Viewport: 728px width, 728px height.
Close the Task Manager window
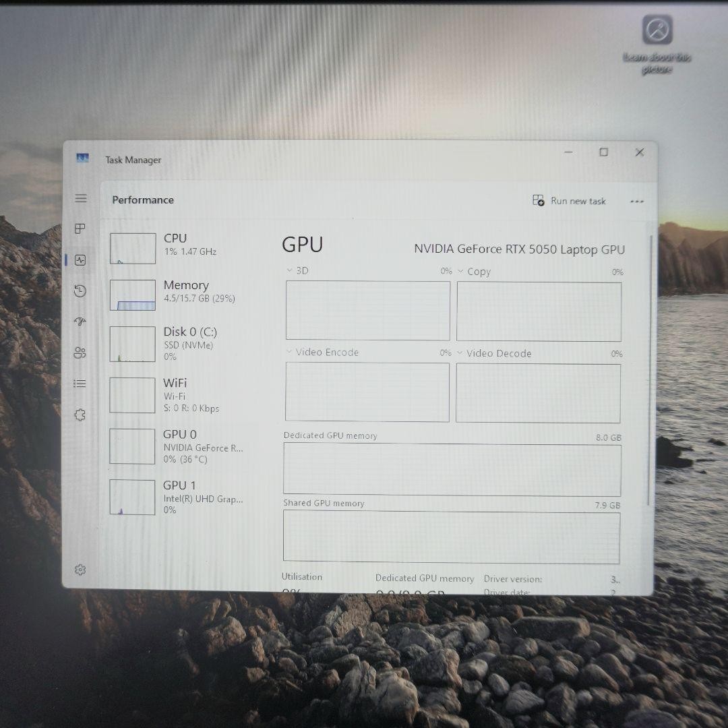pyautogui.click(x=639, y=152)
